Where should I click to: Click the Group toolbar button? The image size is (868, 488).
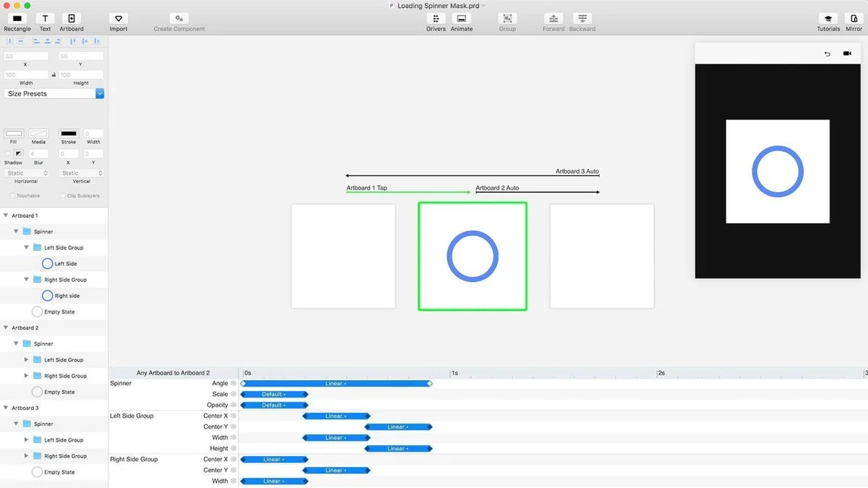[x=507, y=18]
